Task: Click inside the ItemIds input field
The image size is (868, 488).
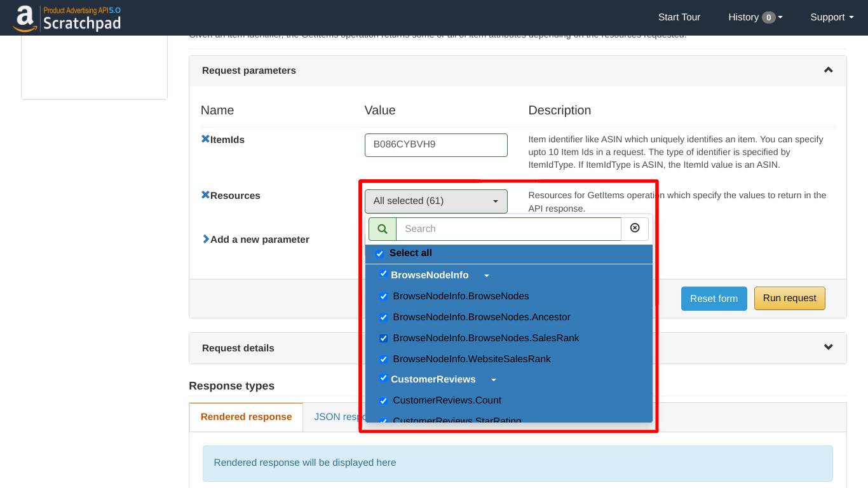Action: (x=436, y=145)
